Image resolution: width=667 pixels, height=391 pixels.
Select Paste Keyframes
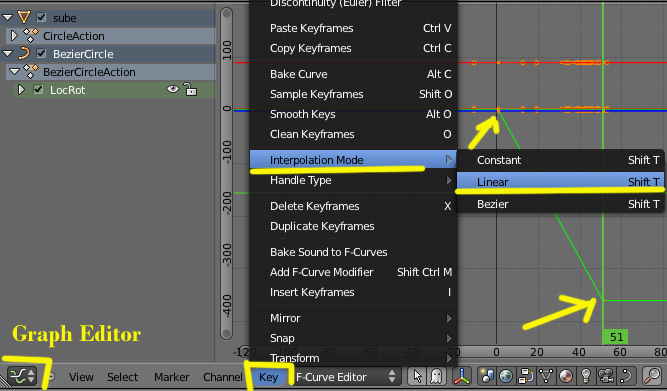click(353, 28)
